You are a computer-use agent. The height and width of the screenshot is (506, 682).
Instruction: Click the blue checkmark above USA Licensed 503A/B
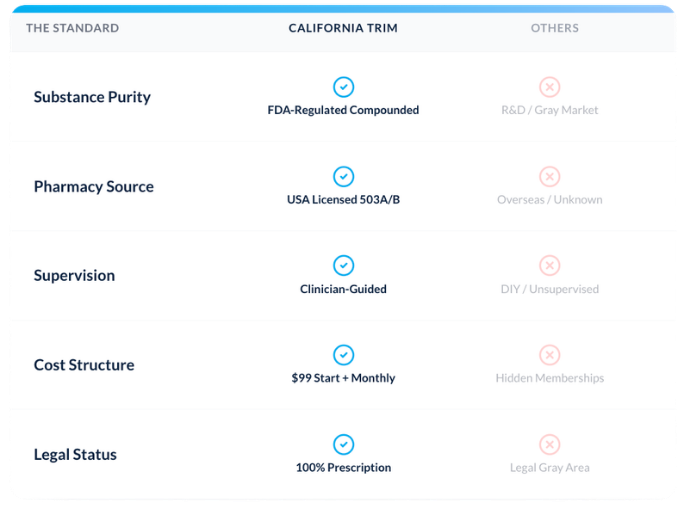click(343, 176)
